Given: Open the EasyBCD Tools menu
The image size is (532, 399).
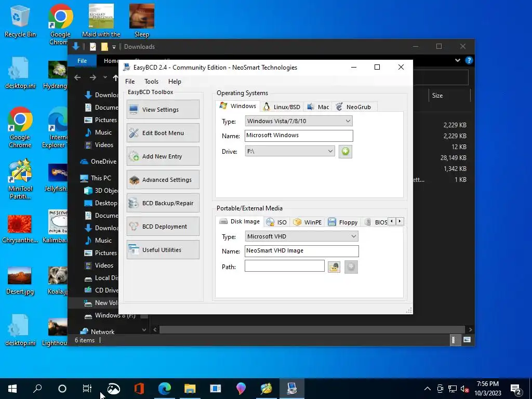Looking at the screenshot, I should pyautogui.click(x=151, y=82).
